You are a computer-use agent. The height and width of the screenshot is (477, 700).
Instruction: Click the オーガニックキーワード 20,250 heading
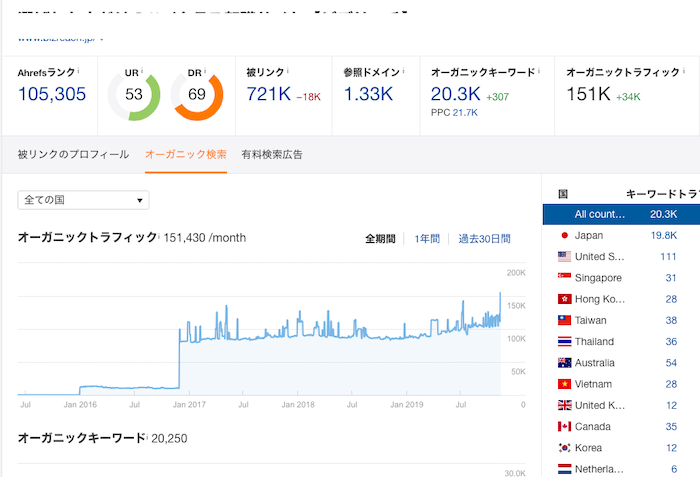tap(103, 438)
